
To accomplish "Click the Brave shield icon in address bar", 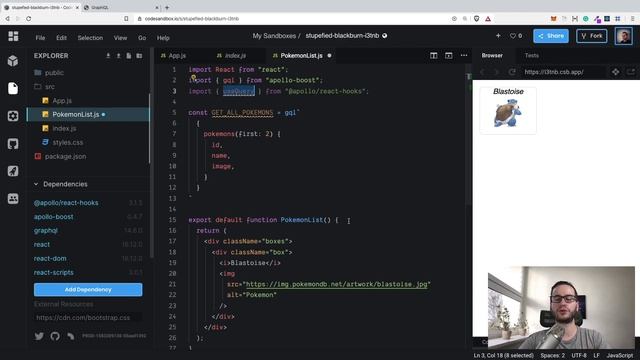I will pos(476,18).
